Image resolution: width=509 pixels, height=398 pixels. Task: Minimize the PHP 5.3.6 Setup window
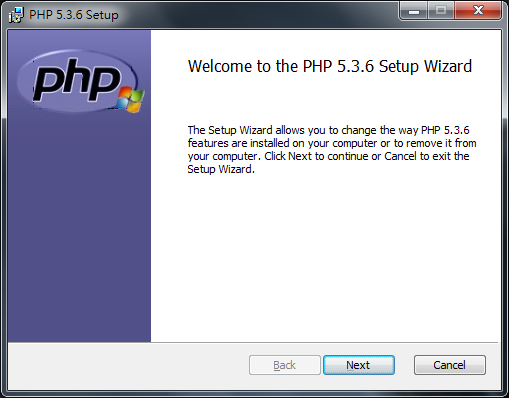(x=413, y=11)
